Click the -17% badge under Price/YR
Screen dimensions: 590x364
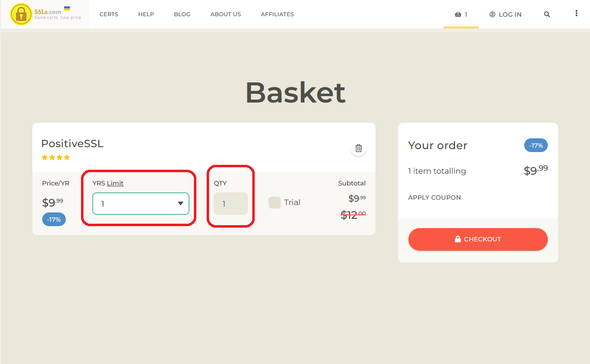[54, 219]
